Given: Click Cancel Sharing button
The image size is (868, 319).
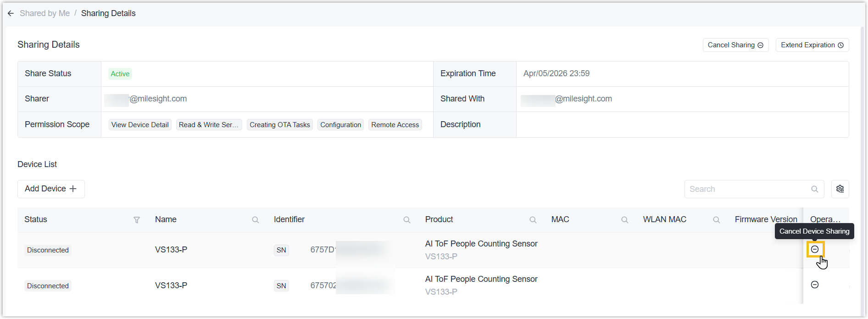Looking at the screenshot, I should (735, 45).
